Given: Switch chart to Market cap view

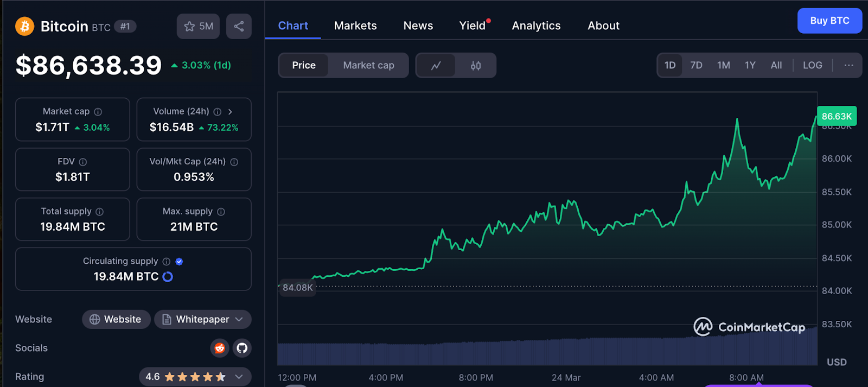Looking at the screenshot, I should pos(368,65).
